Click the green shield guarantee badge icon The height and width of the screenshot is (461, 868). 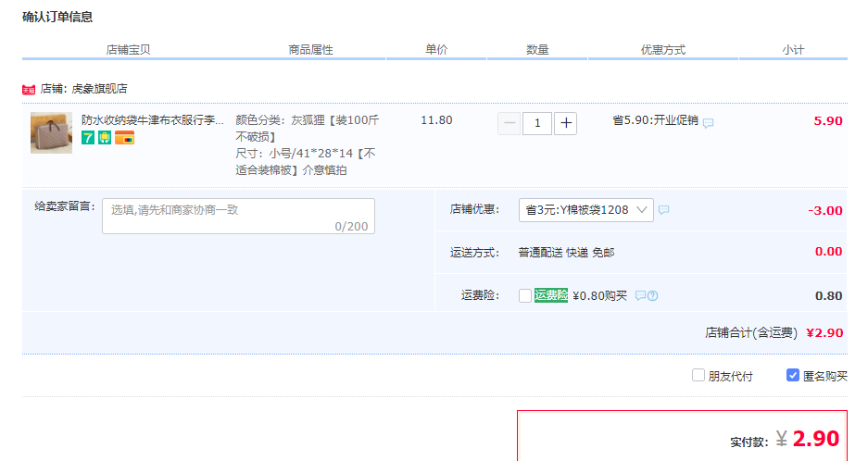coord(105,138)
